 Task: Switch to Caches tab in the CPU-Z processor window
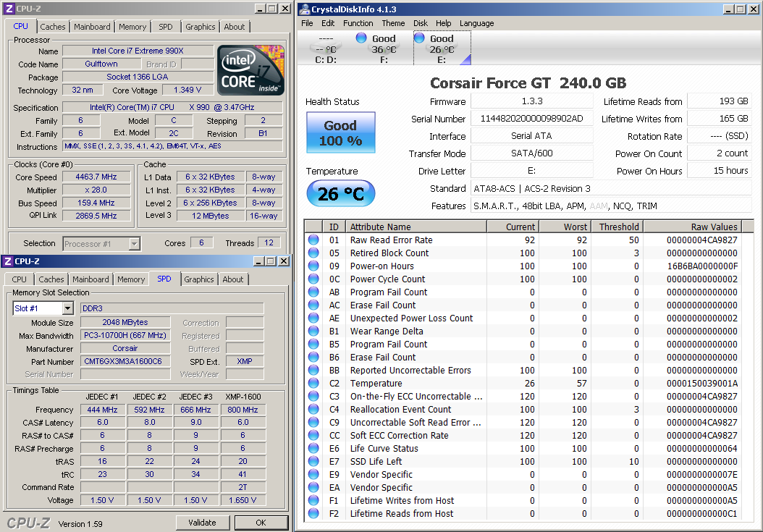(x=53, y=27)
